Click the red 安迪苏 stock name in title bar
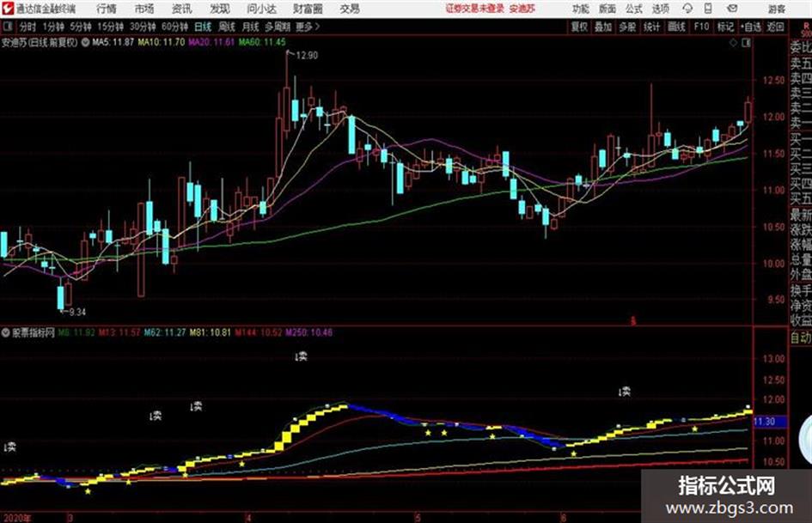 (x=522, y=9)
